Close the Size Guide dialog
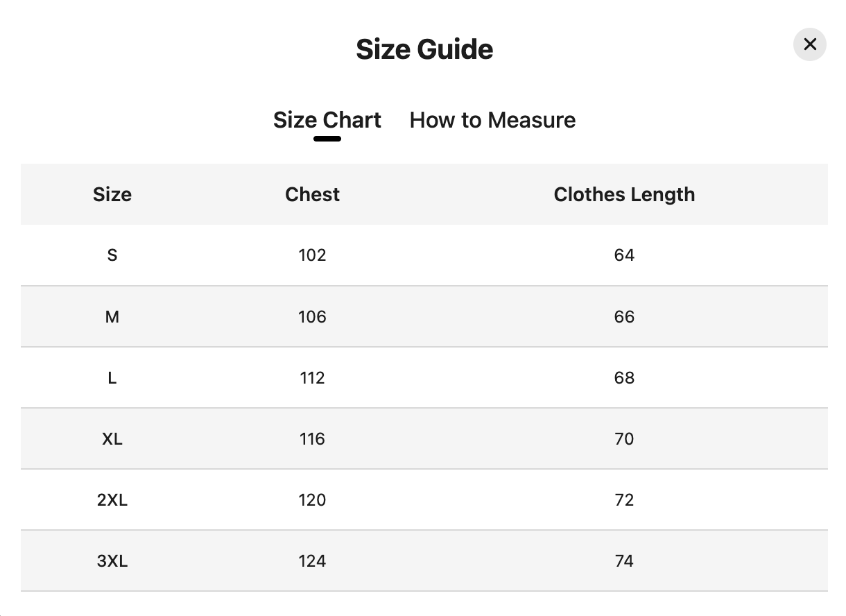Screen dimensions: 846x616 click(809, 44)
